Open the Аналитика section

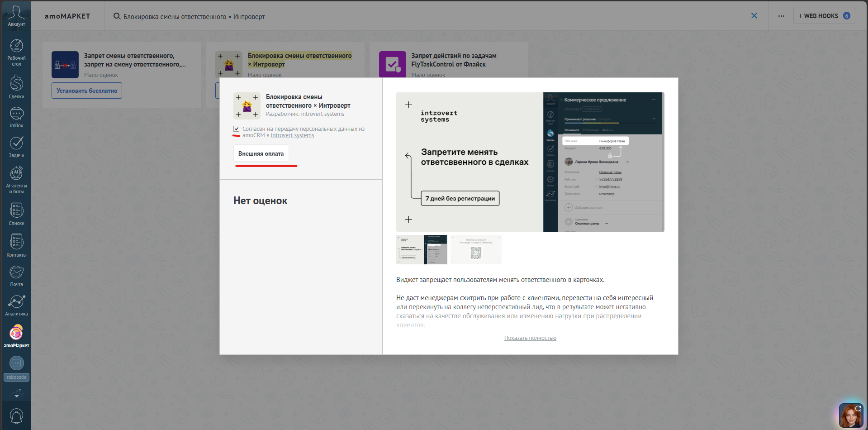16,305
